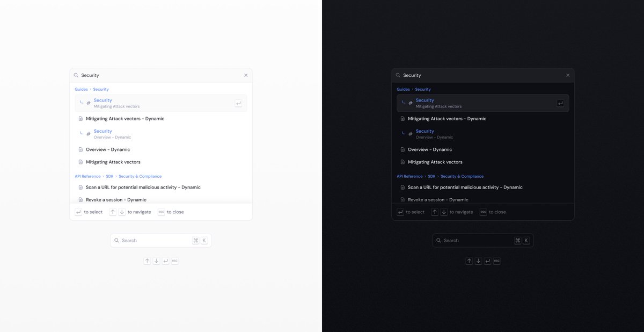This screenshot has height=332, width=644.
Task: Open Security breadcrumb after Guides in dark dialog
Action: [423, 89]
